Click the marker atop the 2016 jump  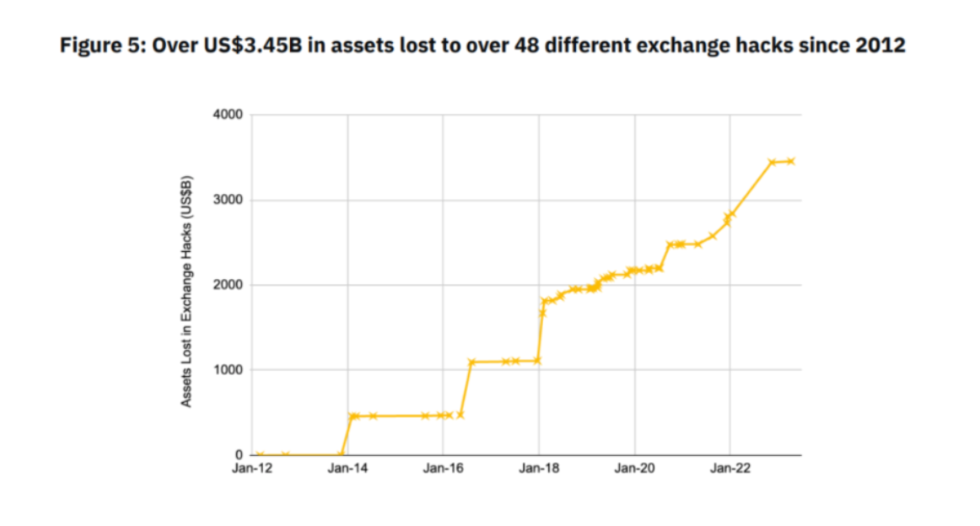tap(472, 362)
